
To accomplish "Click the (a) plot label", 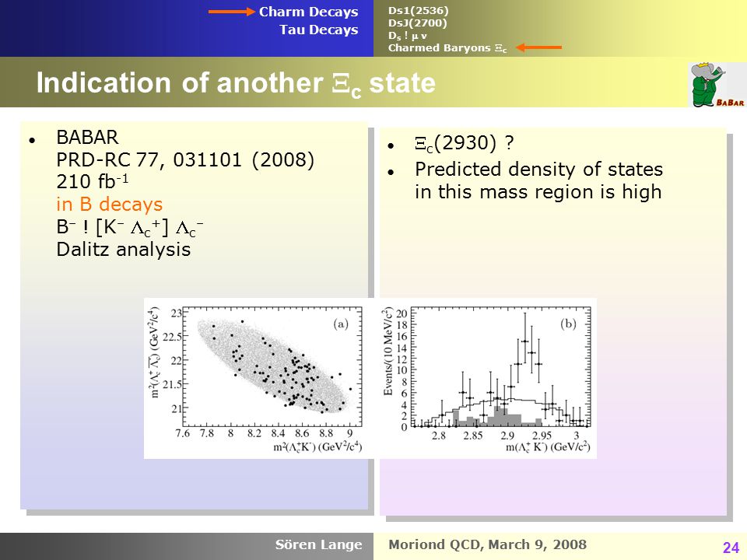I will [x=341, y=324].
